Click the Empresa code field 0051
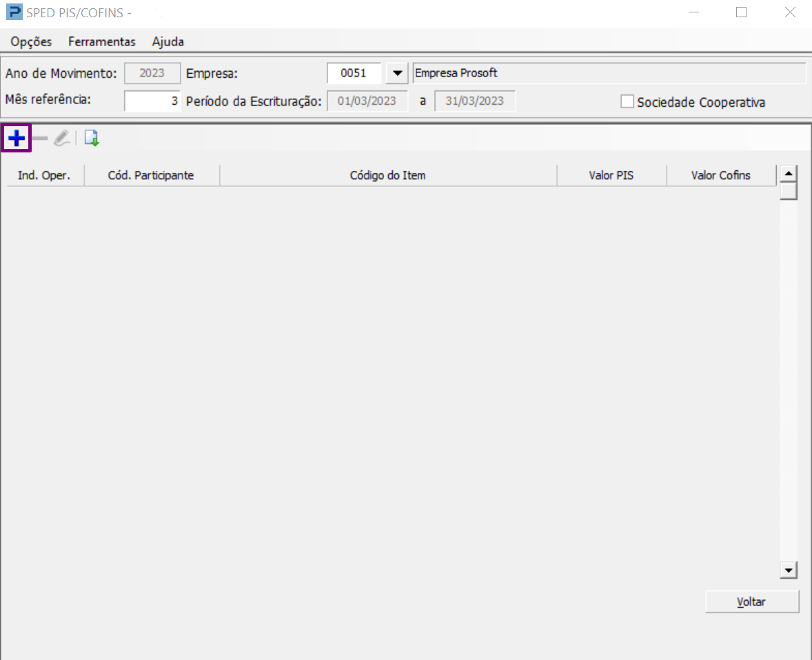This screenshot has width=812, height=660. (x=354, y=73)
